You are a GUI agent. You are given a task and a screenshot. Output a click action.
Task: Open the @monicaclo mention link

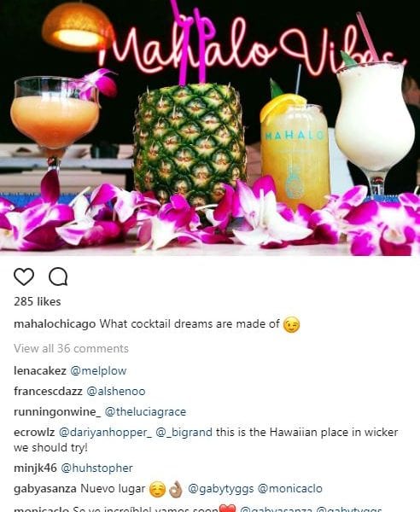pos(290,488)
